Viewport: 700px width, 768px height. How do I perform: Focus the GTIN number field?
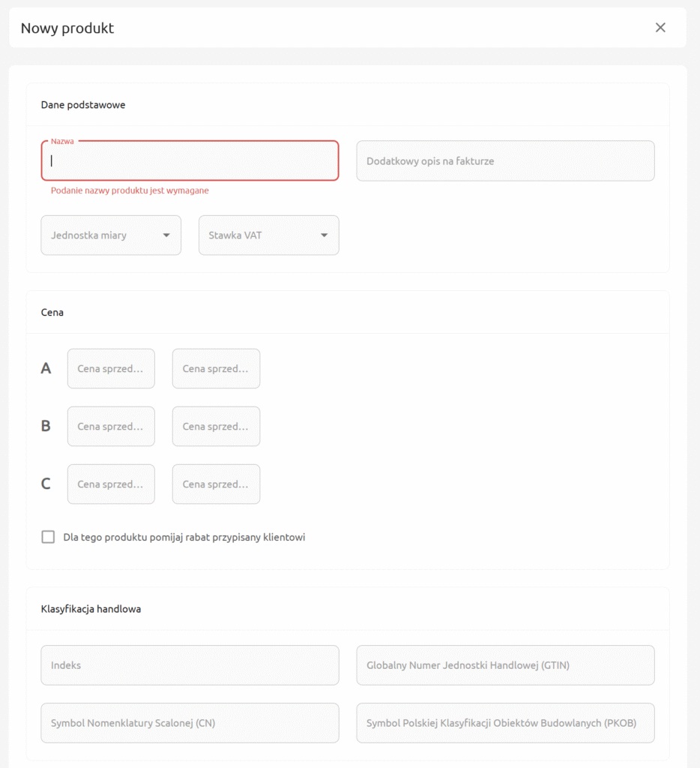click(x=505, y=665)
